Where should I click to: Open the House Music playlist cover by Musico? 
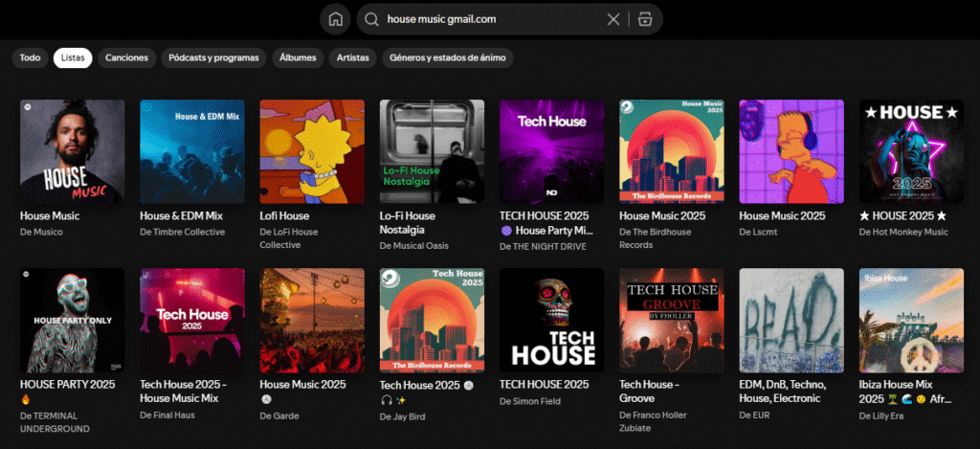pyautogui.click(x=73, y=151)
